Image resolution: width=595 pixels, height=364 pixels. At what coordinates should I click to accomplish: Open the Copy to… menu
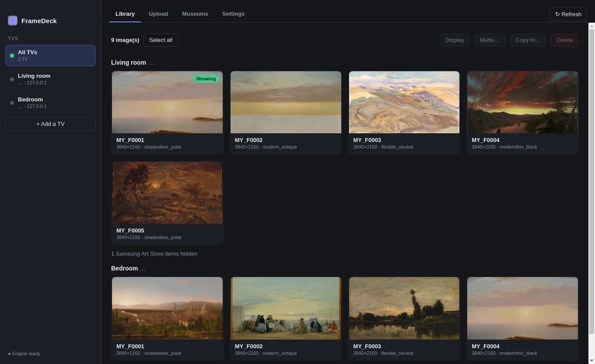pos(528,40)
